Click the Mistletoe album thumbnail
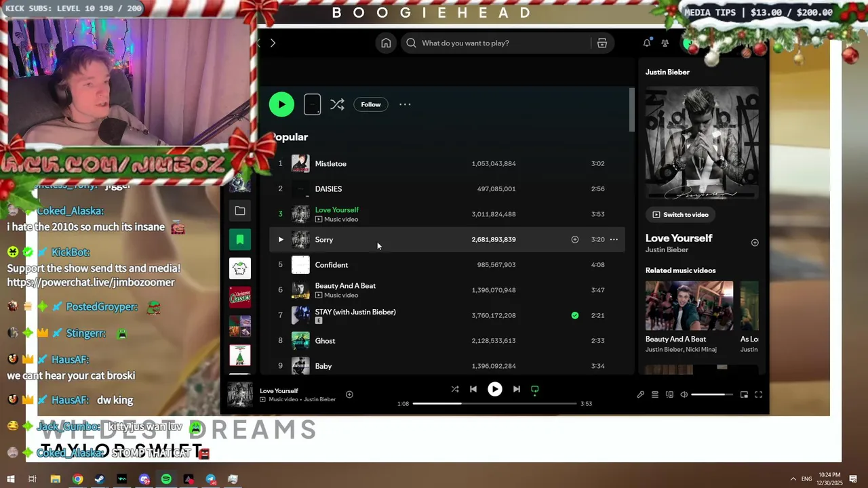The width and height of the screenshot is (868, 488). click(300, 163)
